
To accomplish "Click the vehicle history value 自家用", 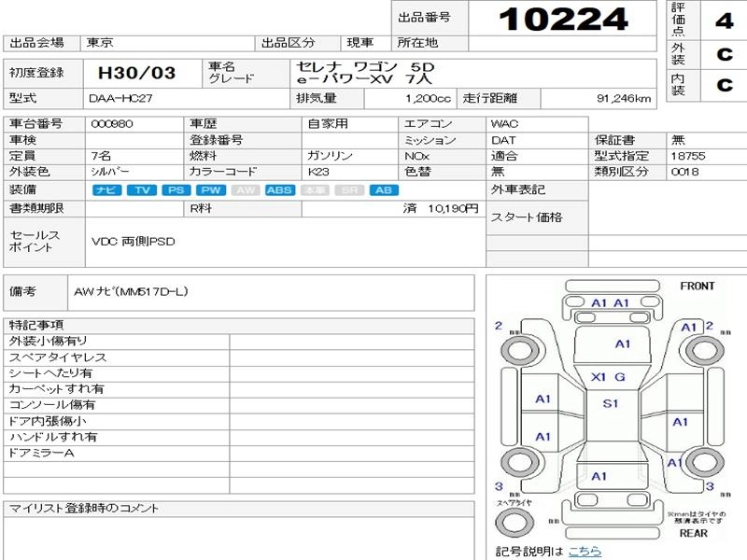I will click(328, 124).
